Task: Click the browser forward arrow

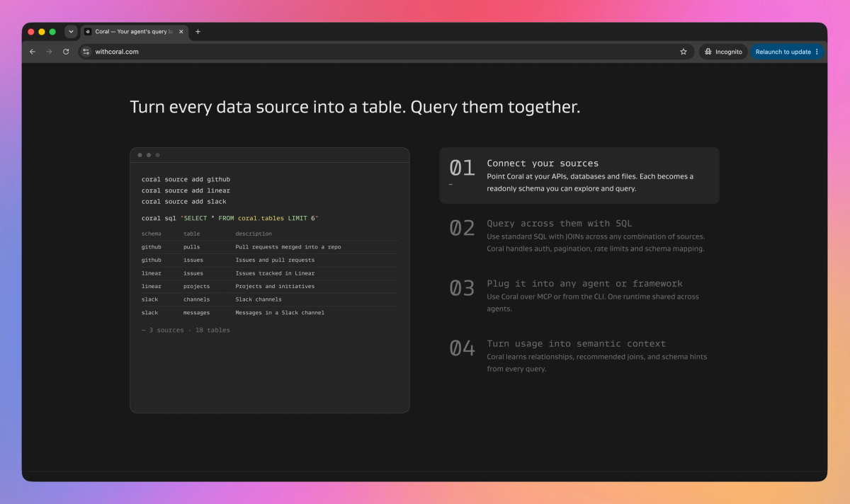Action: coord(49,52)
